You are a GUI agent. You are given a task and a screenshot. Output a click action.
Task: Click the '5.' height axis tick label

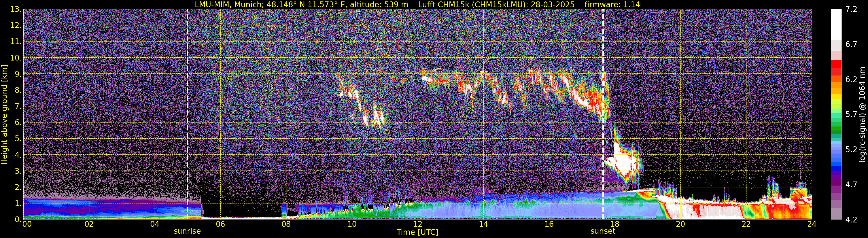18,139
